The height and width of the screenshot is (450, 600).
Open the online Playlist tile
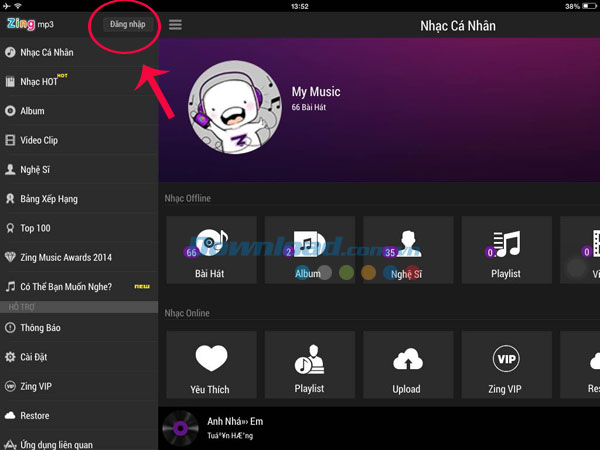coord(310,365)
